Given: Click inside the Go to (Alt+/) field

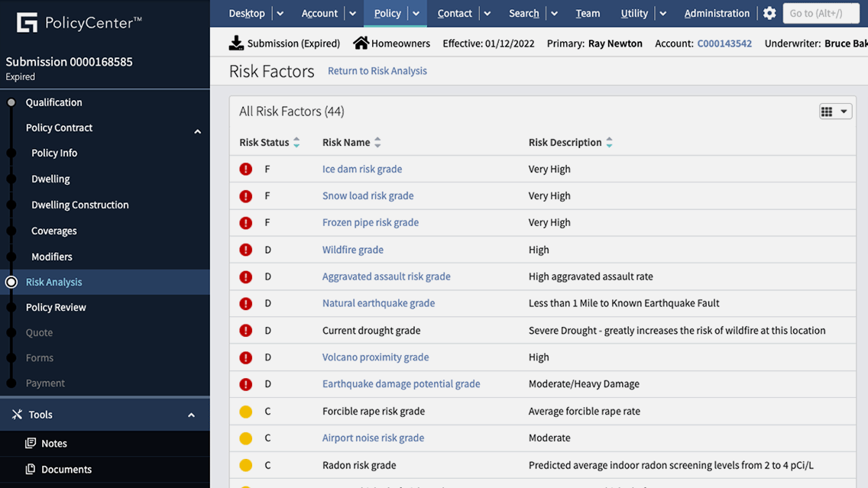Looking at the screenshot, I should tap(821, 13).
